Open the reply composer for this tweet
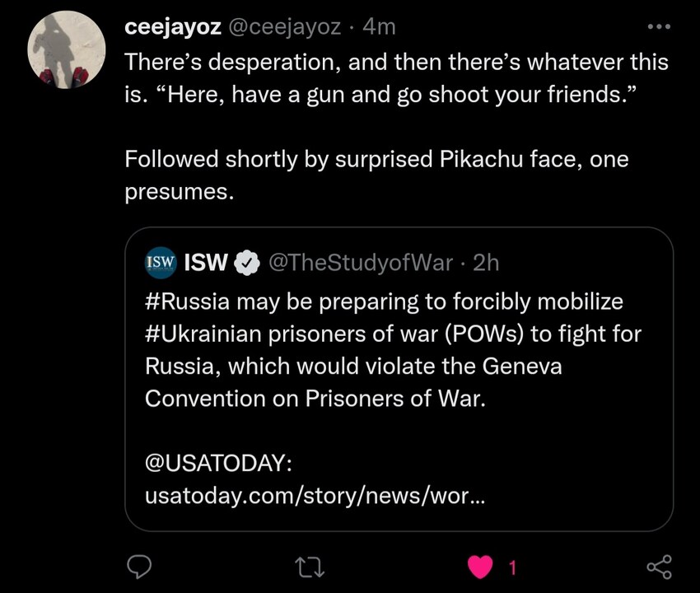This screenshot has width=700, height=593. [140, 567]
